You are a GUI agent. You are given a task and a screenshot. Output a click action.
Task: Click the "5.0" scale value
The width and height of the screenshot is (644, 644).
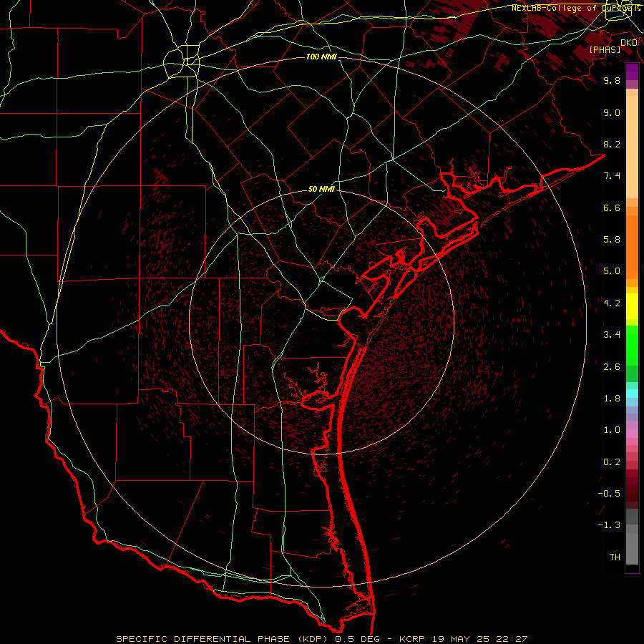coord(612,271)
